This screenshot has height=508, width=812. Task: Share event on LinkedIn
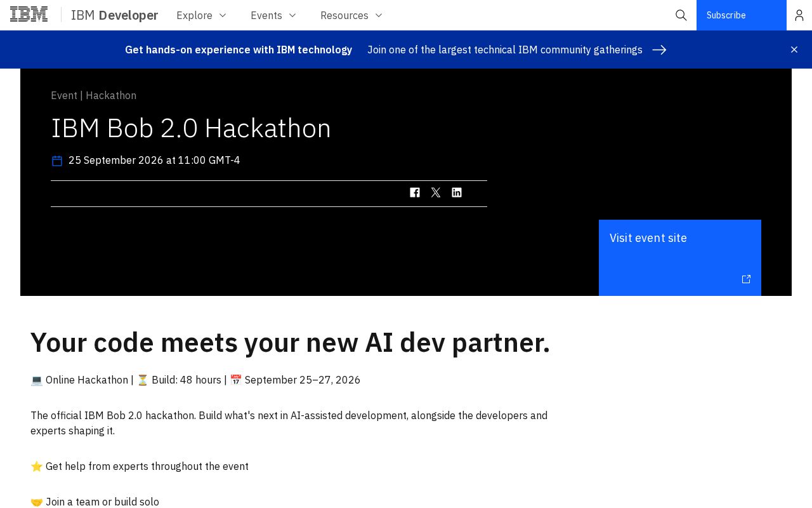click(x=457, y=192)
